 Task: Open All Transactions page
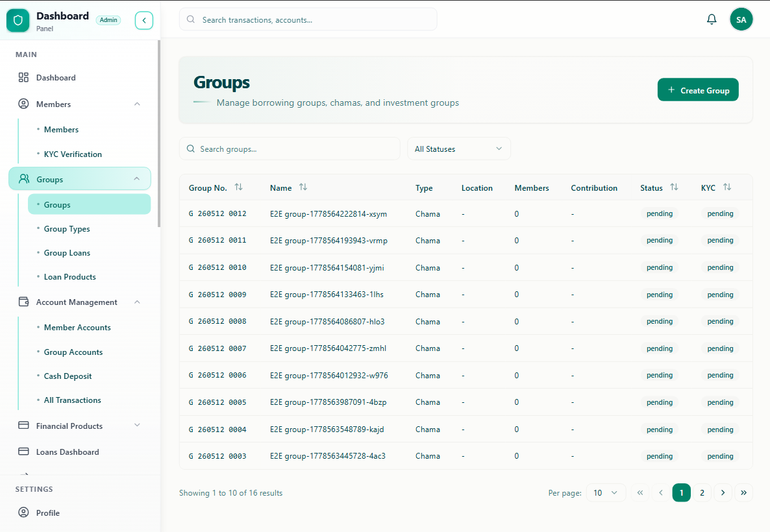(x=72, y=400)
